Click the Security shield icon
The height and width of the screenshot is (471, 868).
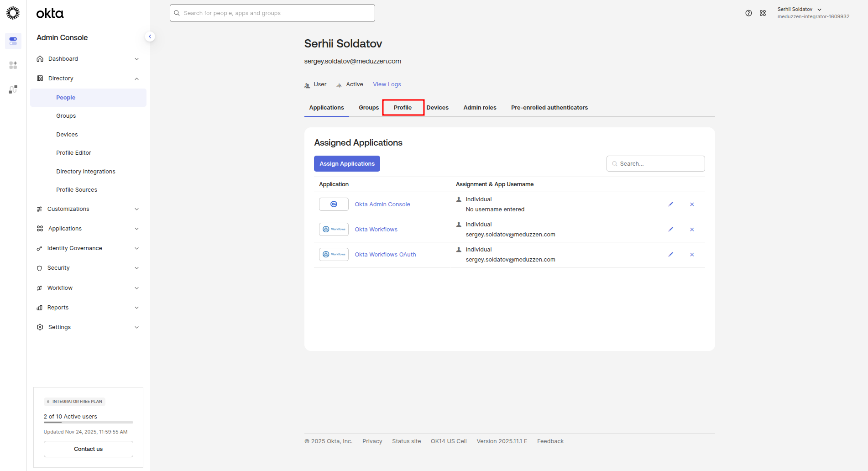(x=40, y=268)
